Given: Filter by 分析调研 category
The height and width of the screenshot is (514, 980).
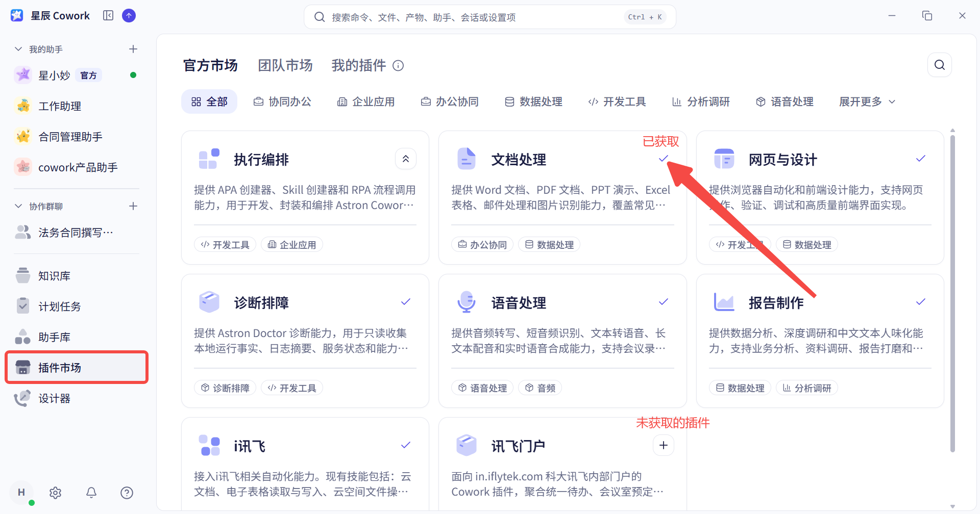Looking at the screenshot, I should click(x=701, y=101).
